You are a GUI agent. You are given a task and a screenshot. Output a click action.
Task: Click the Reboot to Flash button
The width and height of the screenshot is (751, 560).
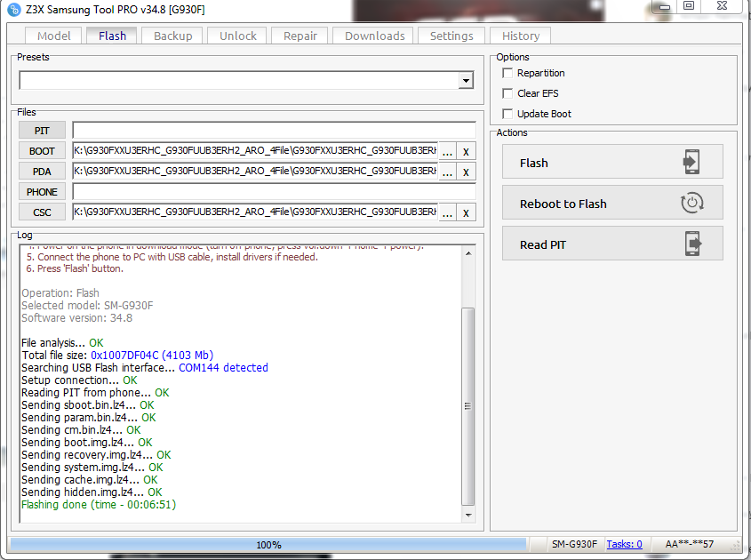[612, 204]
